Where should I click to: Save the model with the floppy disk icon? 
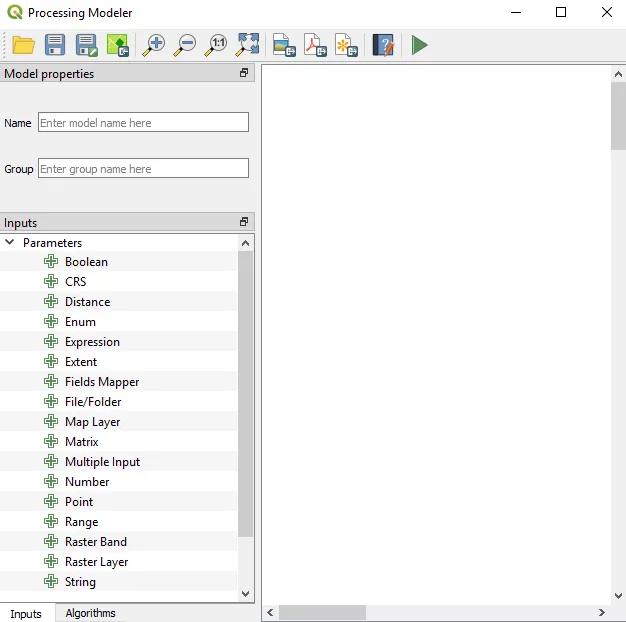[55, 45]
